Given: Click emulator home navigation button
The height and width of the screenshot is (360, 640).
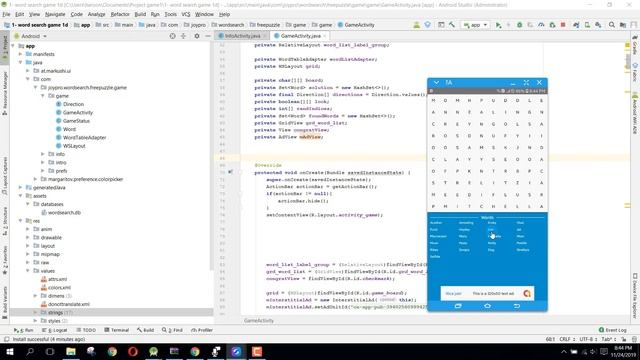Looking at the screenshot, I should (487, 306).
